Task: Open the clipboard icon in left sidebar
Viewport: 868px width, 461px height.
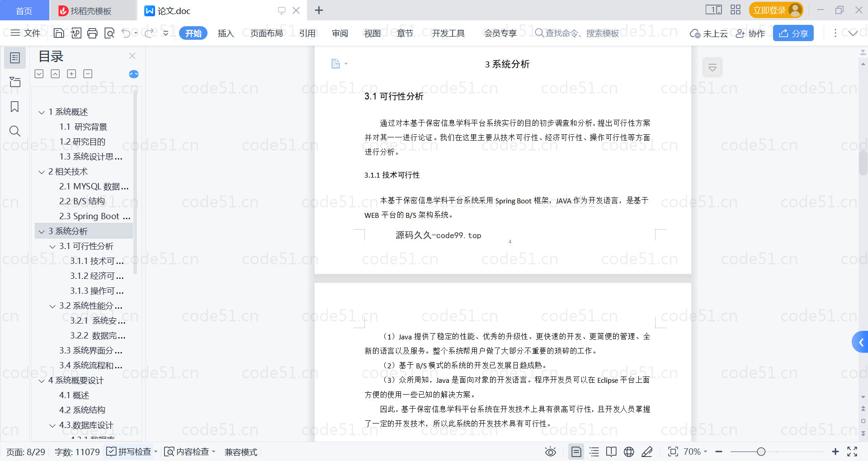Action: tap(15, 82)
